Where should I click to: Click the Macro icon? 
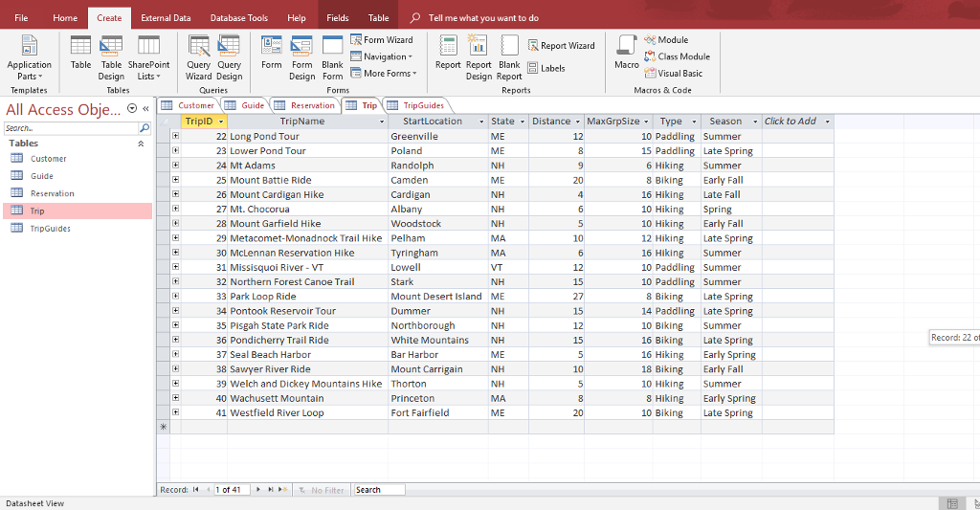[x=626, y=53]
